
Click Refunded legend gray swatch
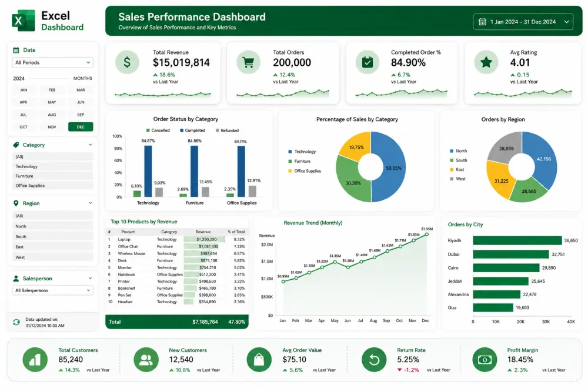click(218, 130)
